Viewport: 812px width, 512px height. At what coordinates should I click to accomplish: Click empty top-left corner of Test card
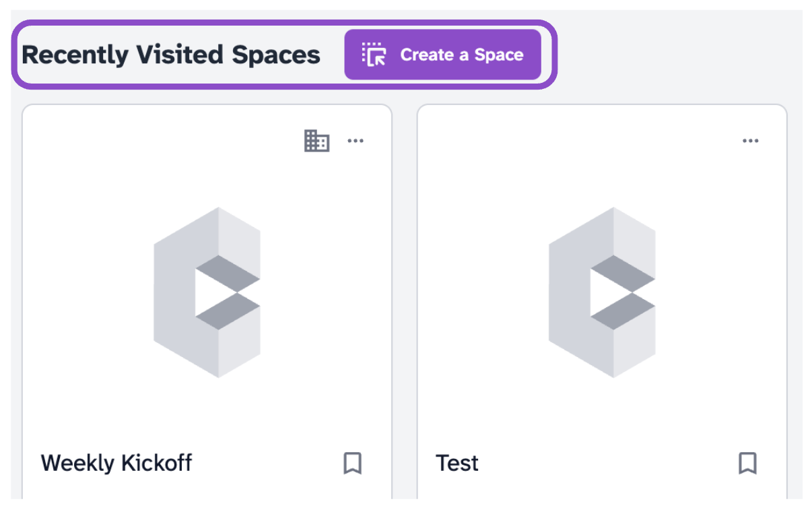coord(458,141)
